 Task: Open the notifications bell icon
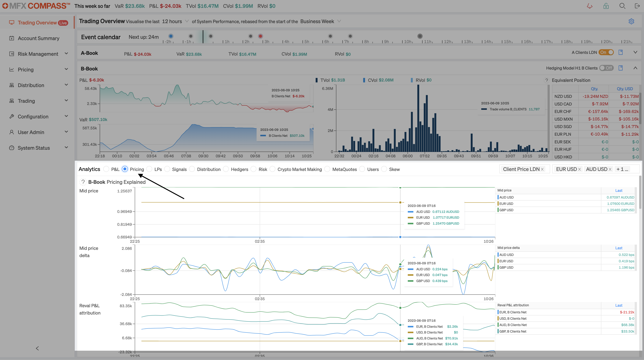590,6
